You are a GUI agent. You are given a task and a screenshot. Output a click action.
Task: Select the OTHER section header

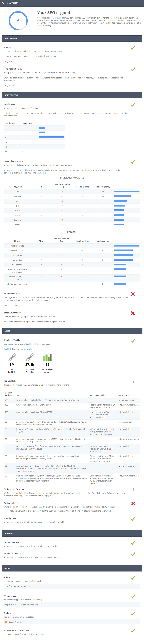[x=72, y=568]
